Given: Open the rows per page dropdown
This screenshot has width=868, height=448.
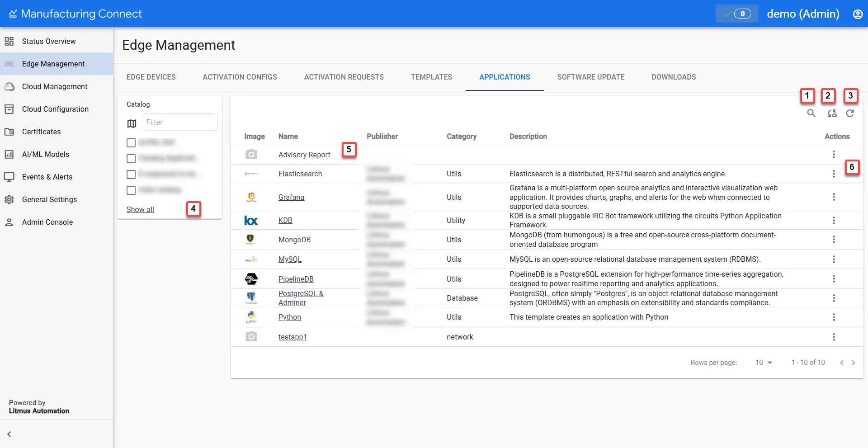Looking at the screenshot, I should coord(764,363).
